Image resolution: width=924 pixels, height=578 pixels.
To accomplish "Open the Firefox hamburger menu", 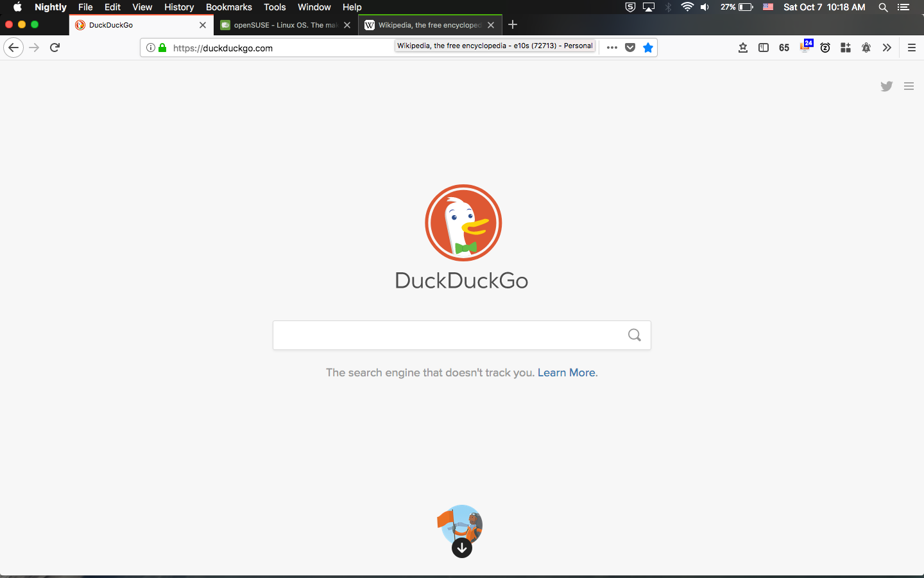I will pyautogui.click(x=911, y=48).
